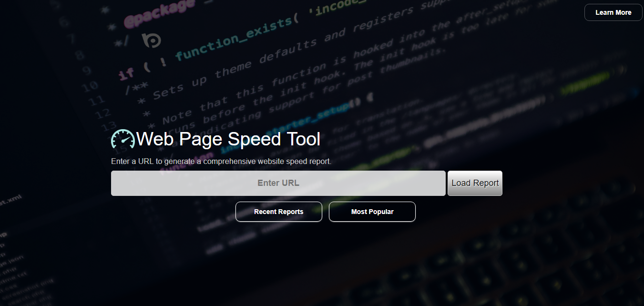
Task: Click the Load Report button
Action: (475, 183)
